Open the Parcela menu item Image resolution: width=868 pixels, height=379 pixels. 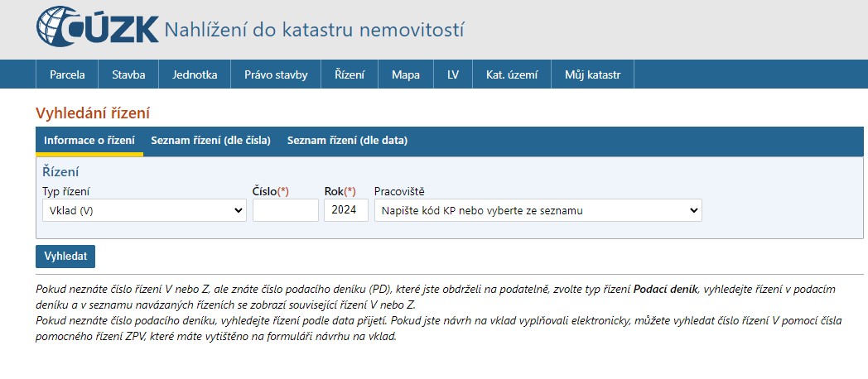click(67, 74)
